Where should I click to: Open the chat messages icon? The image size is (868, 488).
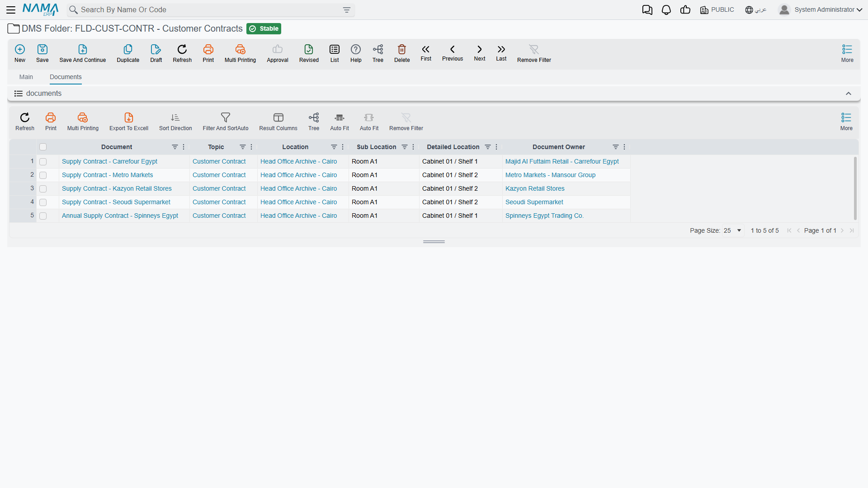(x=647, y=10)
